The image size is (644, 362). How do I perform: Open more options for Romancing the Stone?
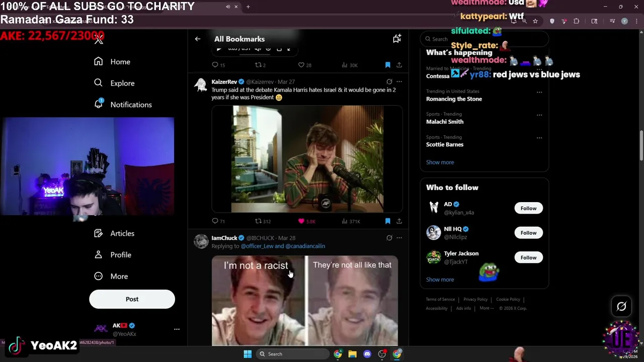(539, 92)
